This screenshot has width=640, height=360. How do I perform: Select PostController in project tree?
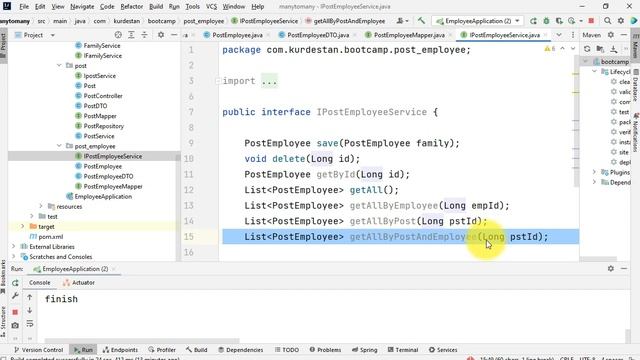coord(103,96)
